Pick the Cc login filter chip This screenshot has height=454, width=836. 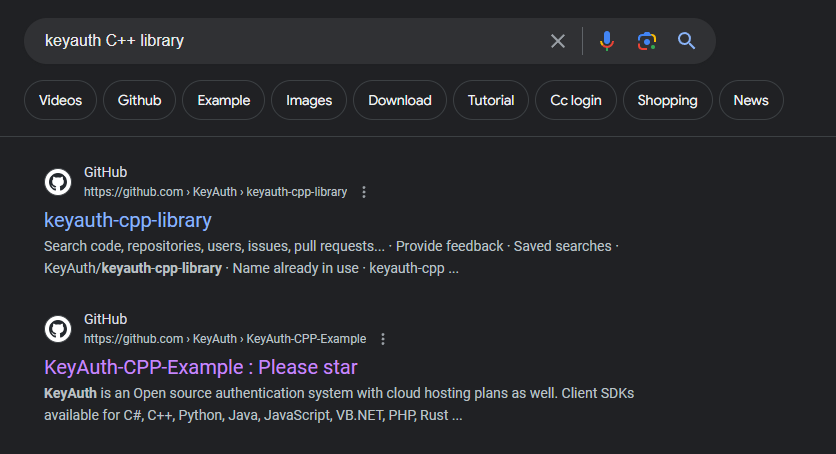(x=576, y=100)
